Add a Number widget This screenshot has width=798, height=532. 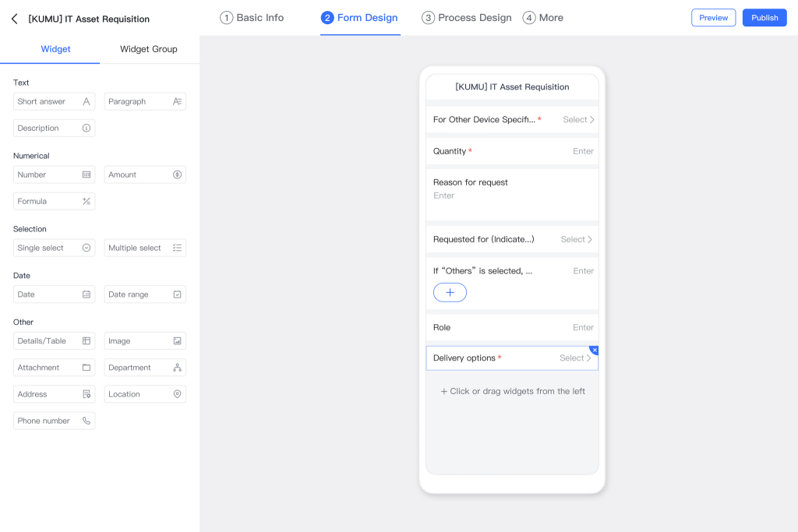pyautogui.click(x=54, y=174)
